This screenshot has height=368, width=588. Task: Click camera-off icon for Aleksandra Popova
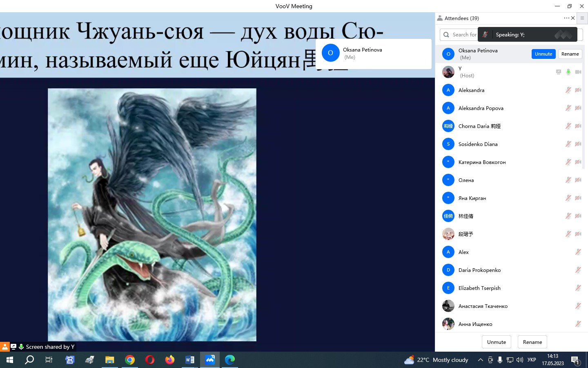coord(578,108)
